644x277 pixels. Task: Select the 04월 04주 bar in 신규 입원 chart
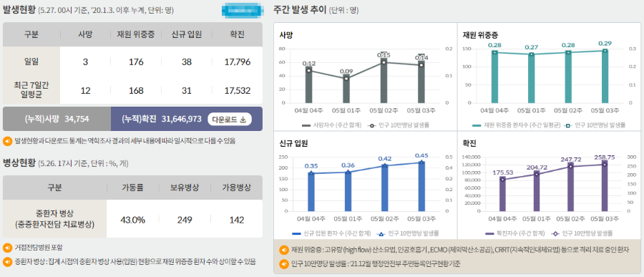(311, 192)
